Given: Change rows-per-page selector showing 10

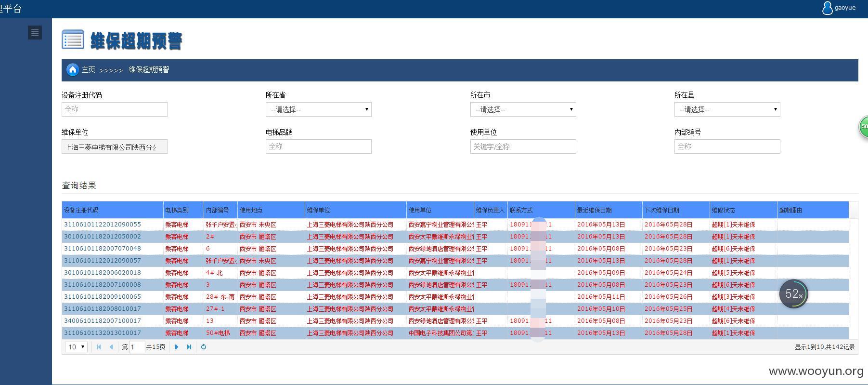Looking at the screenshot, I should click(76, 347).
